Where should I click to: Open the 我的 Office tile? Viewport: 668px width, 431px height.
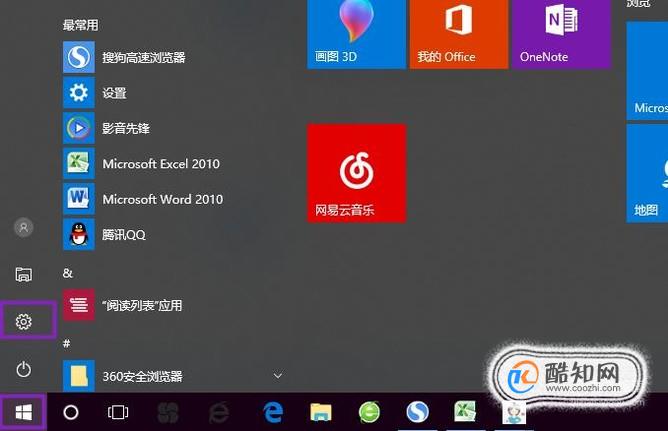pyautogui.click(x=459, y=34)
